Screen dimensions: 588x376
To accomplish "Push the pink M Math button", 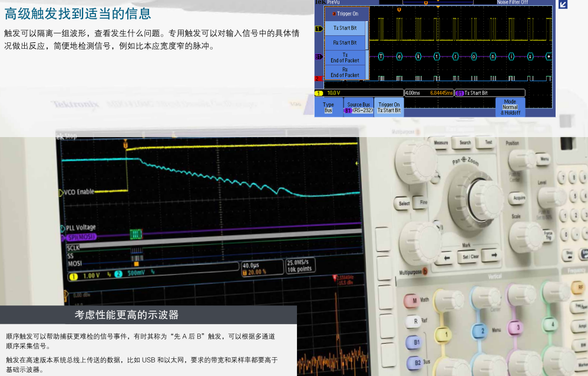I will click(x=413, y=301).
